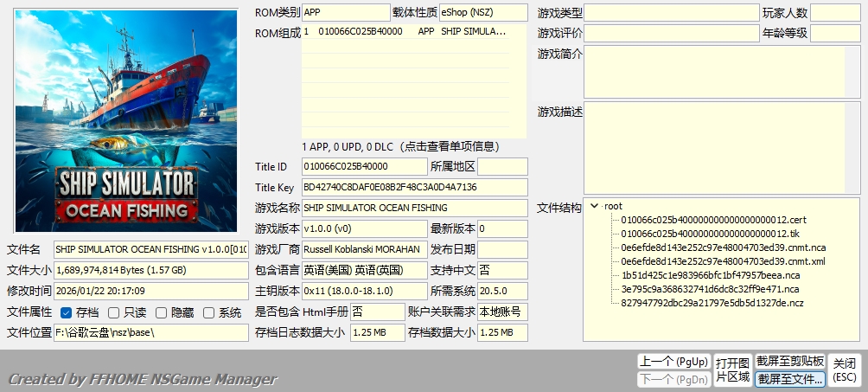Select the .cert file in the tree
Image resolution: width=868 pixels, height=392 pixels.
713,220
